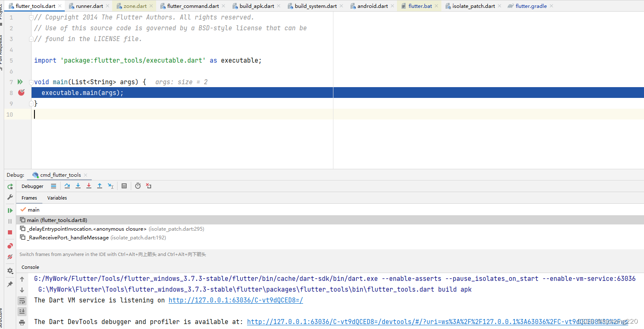This screenshot has width=644, height=329.
Task: Select the Frames tab
Action: [x=29, y=198]
